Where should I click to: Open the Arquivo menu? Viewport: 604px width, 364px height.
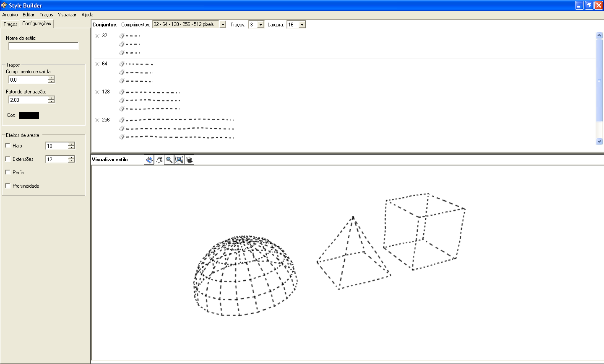point(10,15)
